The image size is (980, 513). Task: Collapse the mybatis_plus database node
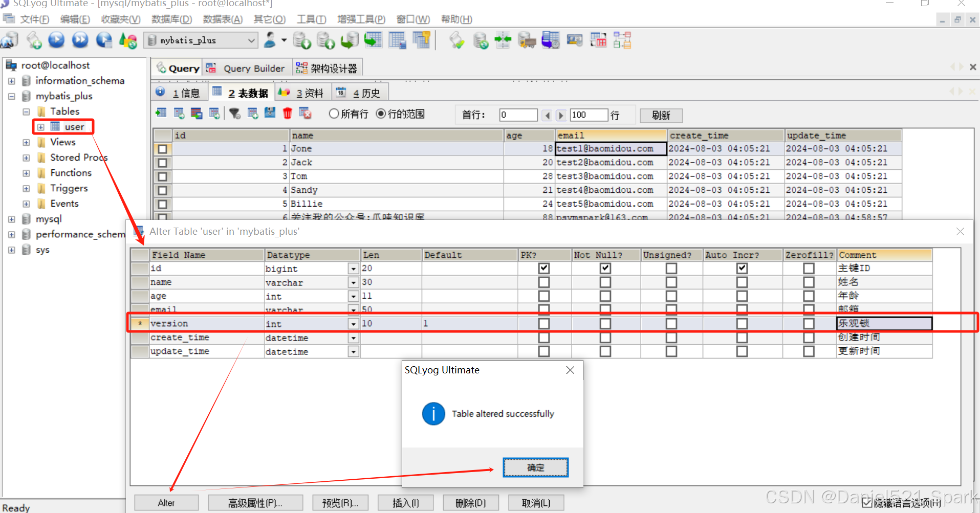coord(11,96)
